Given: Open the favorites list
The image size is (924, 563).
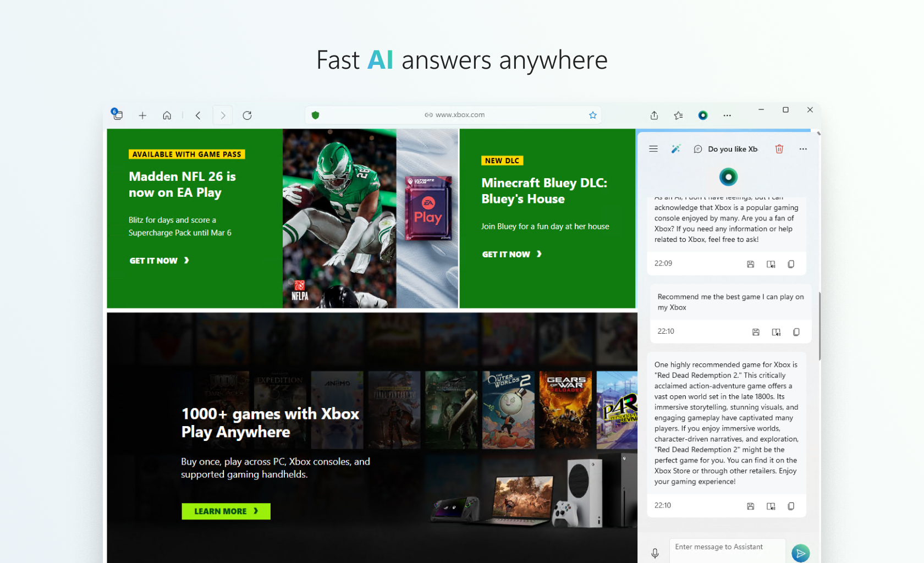Looking at the screenshot, I should click(679, 115).
